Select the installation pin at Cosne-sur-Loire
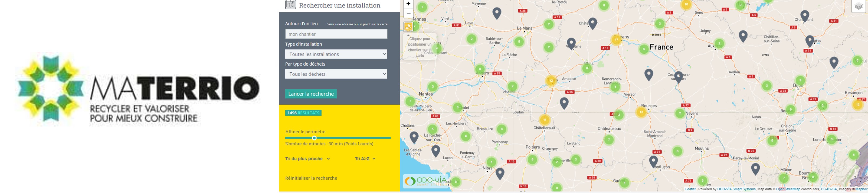868x193 pixels. point(679,77)
